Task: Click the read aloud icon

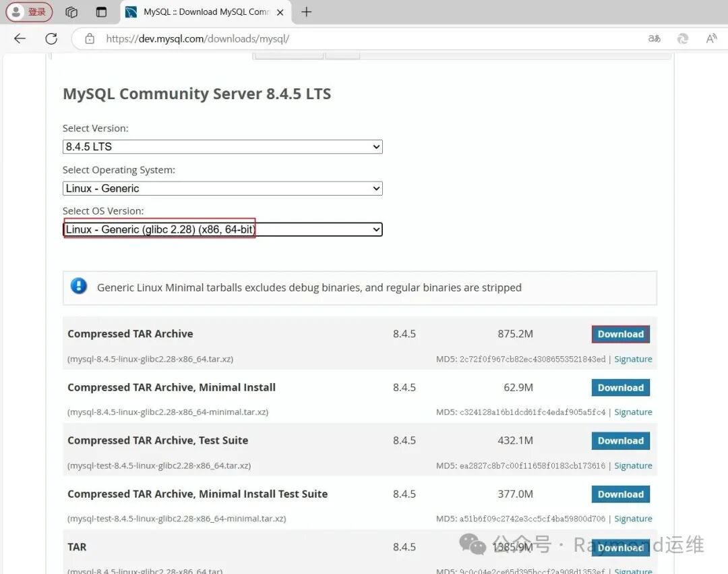Action: coord(711,38)
